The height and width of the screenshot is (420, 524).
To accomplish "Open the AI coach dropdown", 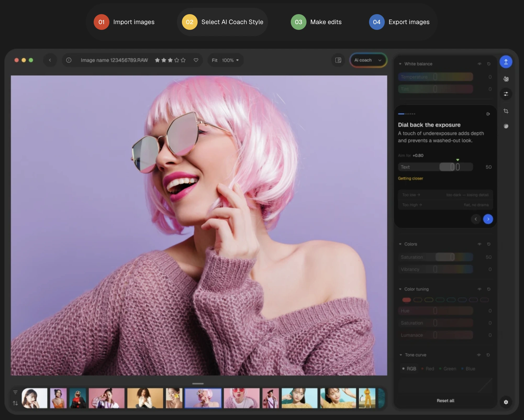I will pos(368,60).
